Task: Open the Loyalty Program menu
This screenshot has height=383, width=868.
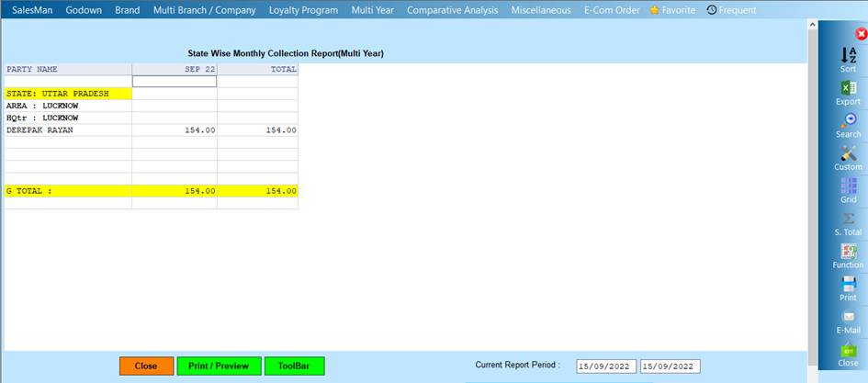Action: click(303, 10)
